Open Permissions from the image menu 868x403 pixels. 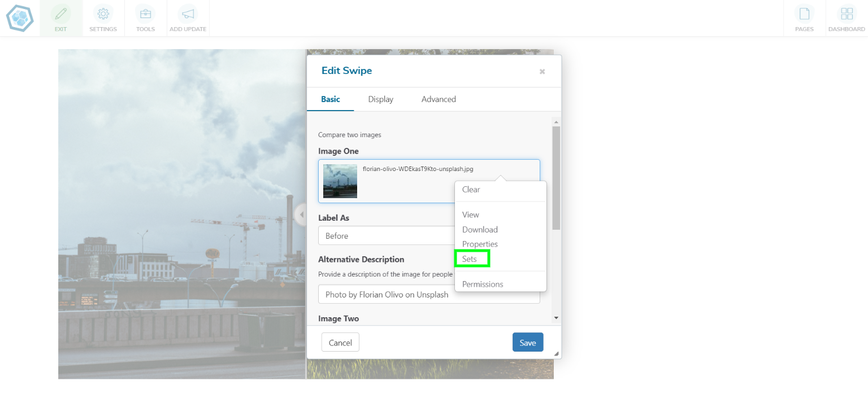(483, 284)
